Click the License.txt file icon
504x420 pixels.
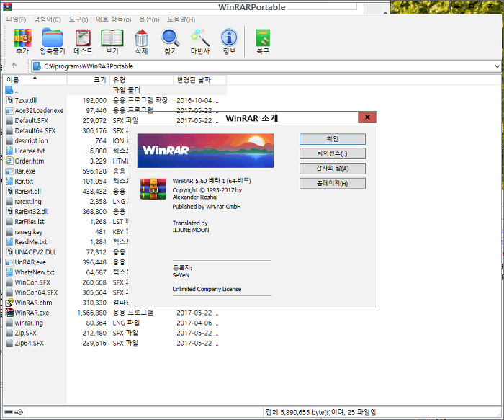[9, 151]
